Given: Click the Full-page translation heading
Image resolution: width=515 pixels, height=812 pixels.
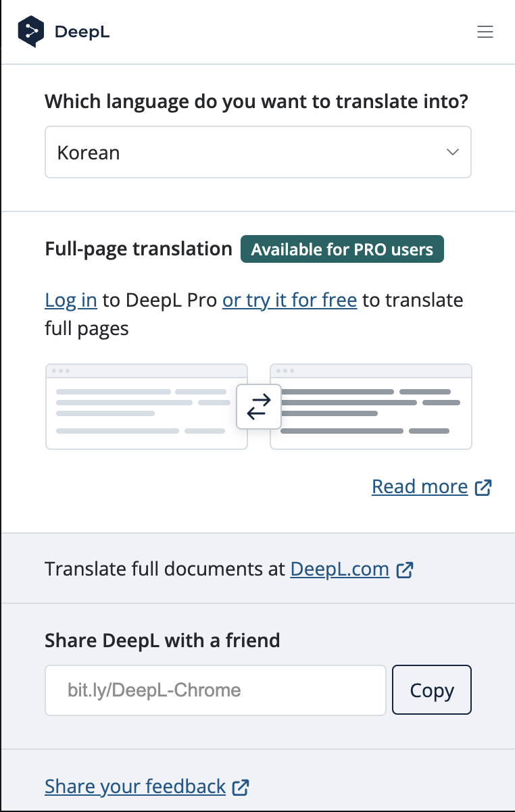Looking at the screenshot, I should click(x=139, y=249).
